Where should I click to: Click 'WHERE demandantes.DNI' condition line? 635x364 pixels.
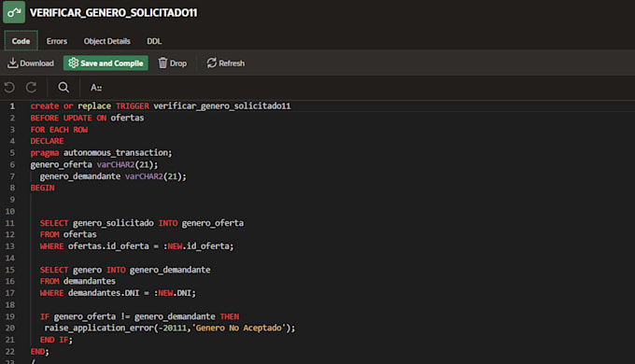(x=118, y=293)
